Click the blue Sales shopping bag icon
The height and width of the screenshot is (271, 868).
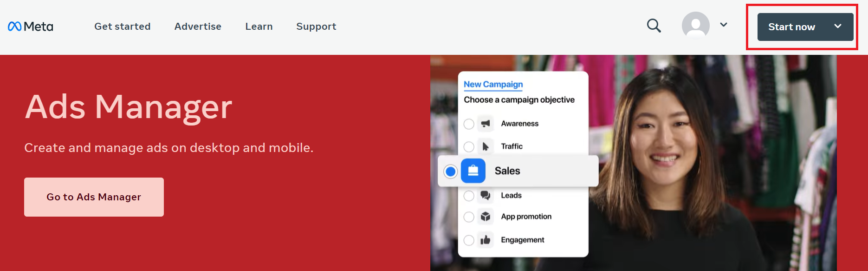tap(473, 171)
